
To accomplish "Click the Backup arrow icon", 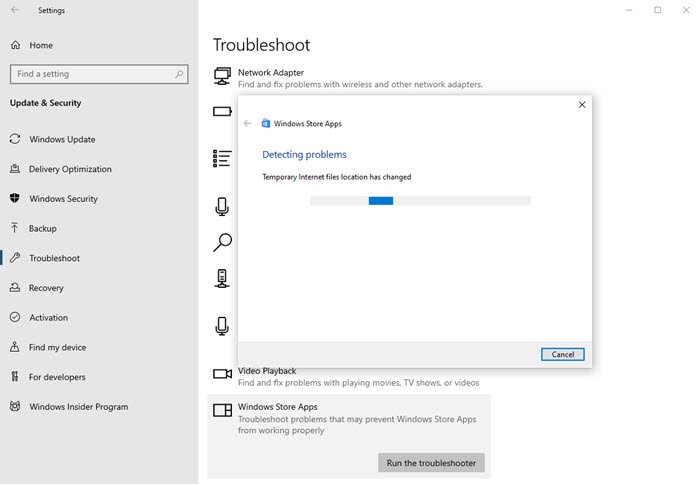I will click(15, 228).
